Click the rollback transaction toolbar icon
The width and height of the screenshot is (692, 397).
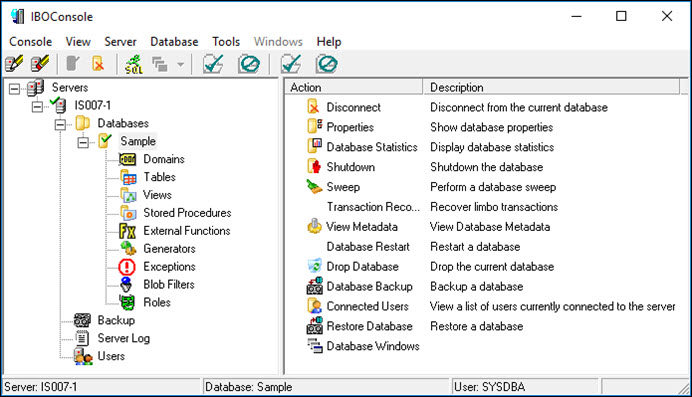click(249, 64)
